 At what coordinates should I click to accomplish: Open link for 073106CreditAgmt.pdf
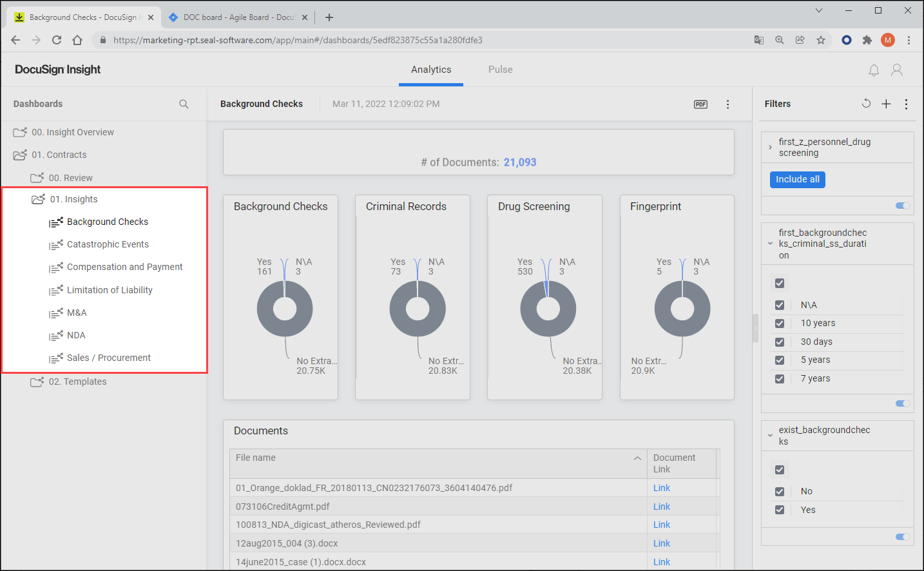click(x=662, y=507)
